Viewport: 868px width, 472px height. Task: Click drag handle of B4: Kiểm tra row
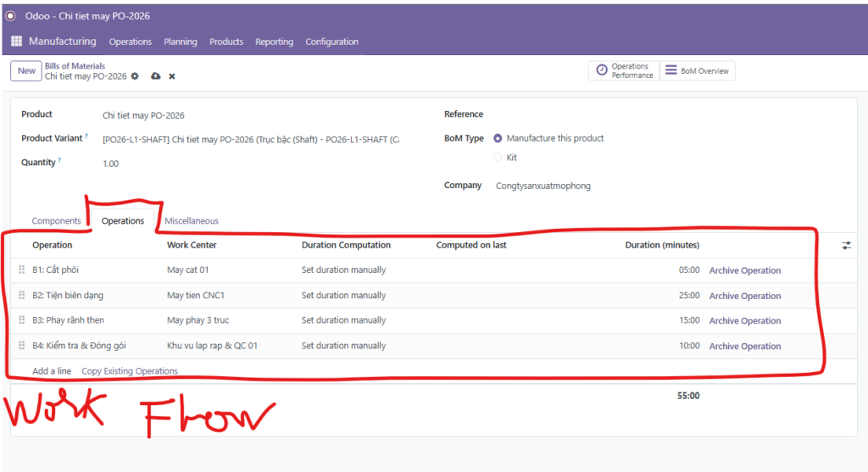[x=22, y=346]
